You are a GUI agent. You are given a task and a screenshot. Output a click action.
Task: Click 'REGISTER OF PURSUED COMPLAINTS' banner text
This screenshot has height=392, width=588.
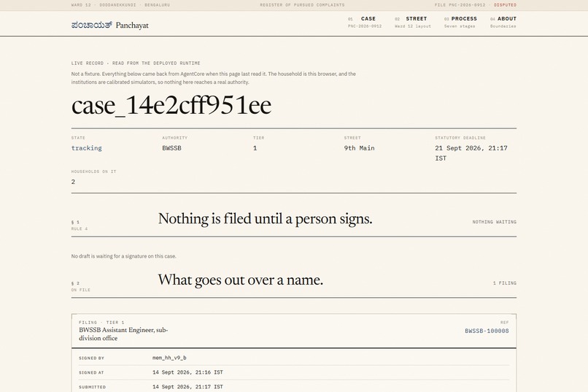[302, 5]
